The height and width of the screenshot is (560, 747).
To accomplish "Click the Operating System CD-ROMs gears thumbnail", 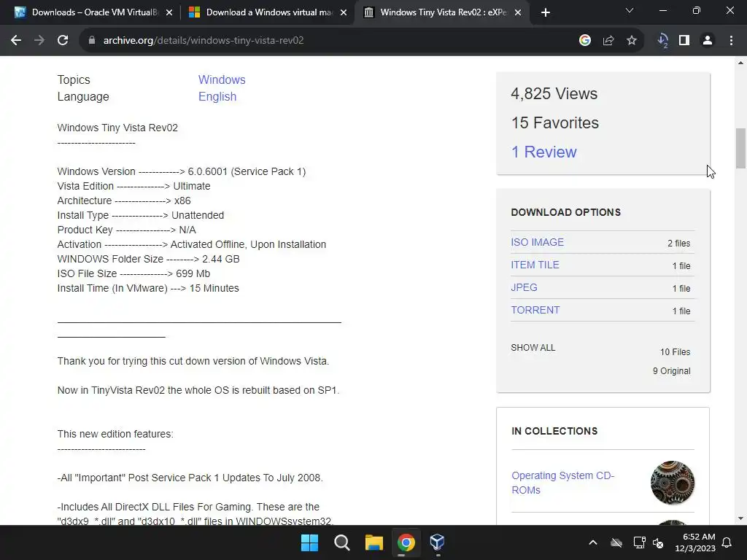I will click(x=672, y=483).
